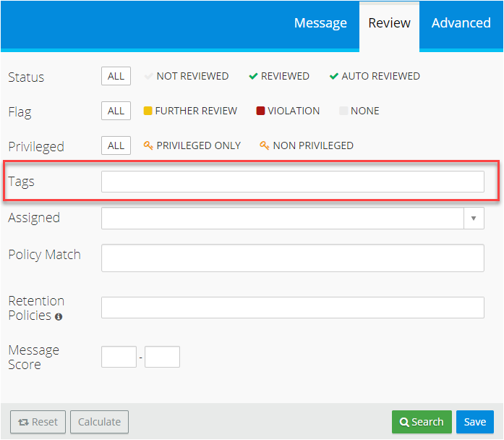This screenshot has height=440, width=504.
Task: Click the Non Privileged key icon
Action: pyautogui.click(x=265, y=145)
